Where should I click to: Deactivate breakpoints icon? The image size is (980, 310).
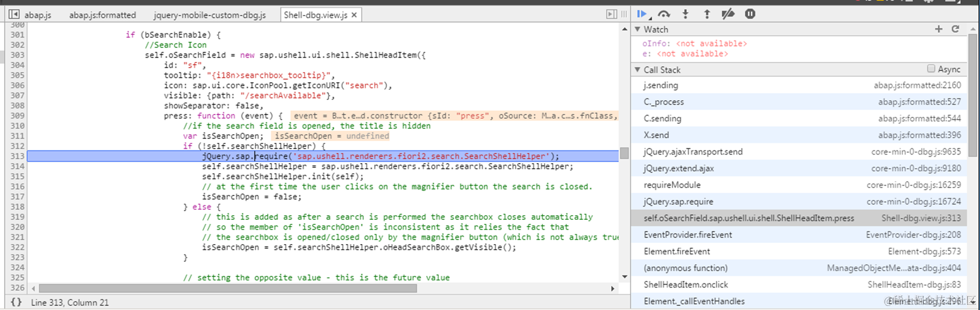[x=728, y=14]
